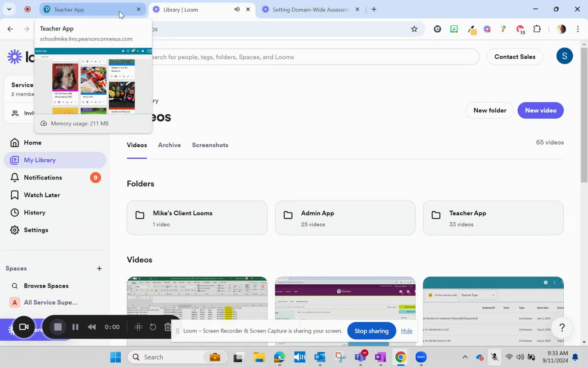
Task: Click New folder button
Action: click(490, 110)
